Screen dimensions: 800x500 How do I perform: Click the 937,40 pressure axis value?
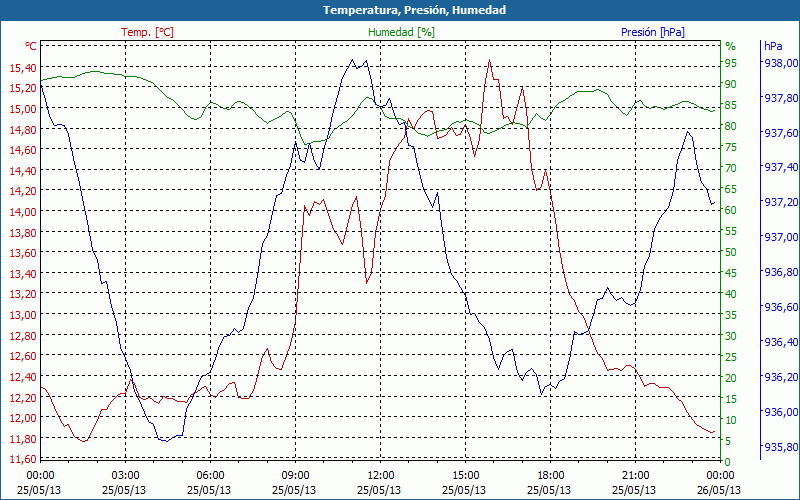point(781,167)
